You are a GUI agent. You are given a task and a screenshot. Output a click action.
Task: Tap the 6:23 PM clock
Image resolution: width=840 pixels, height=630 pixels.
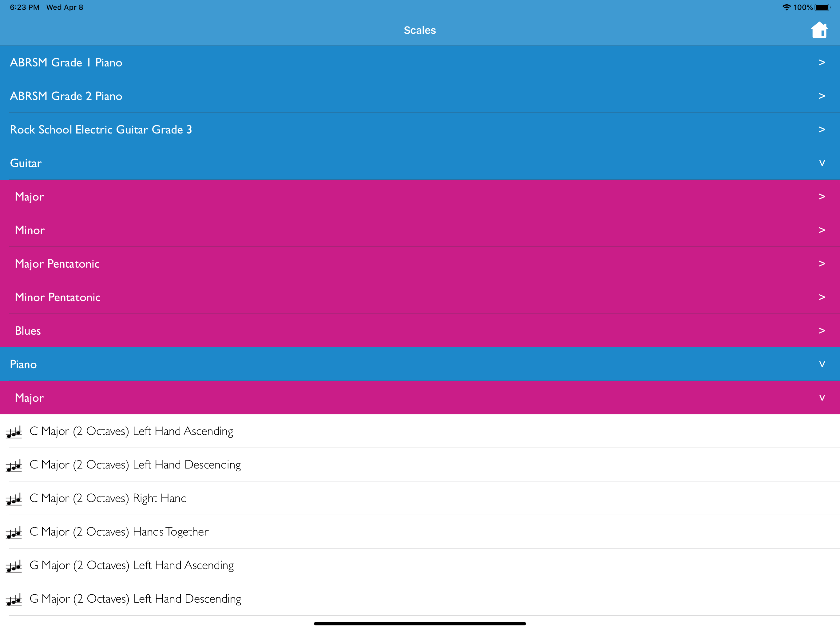[x=25, y=7]
